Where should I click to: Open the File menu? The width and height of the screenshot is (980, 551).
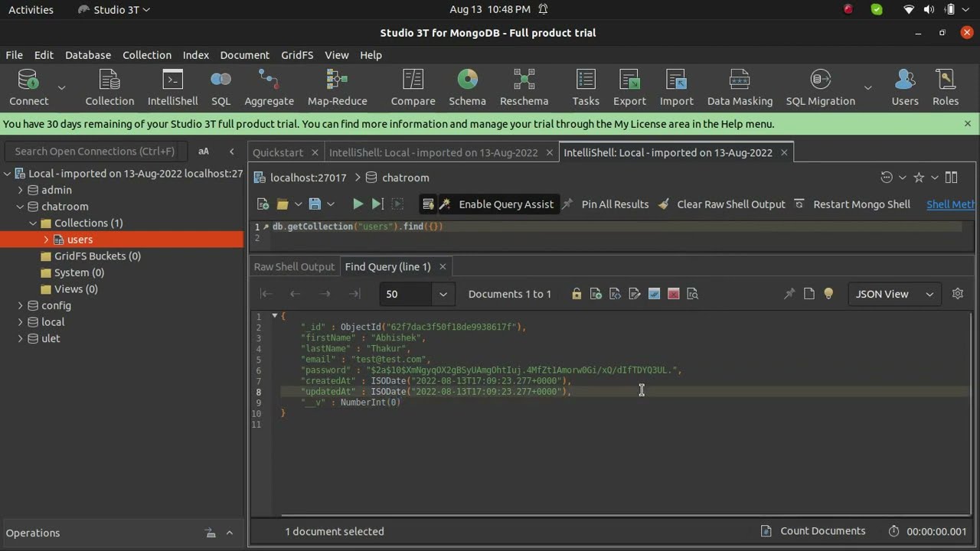pos(15,55)
